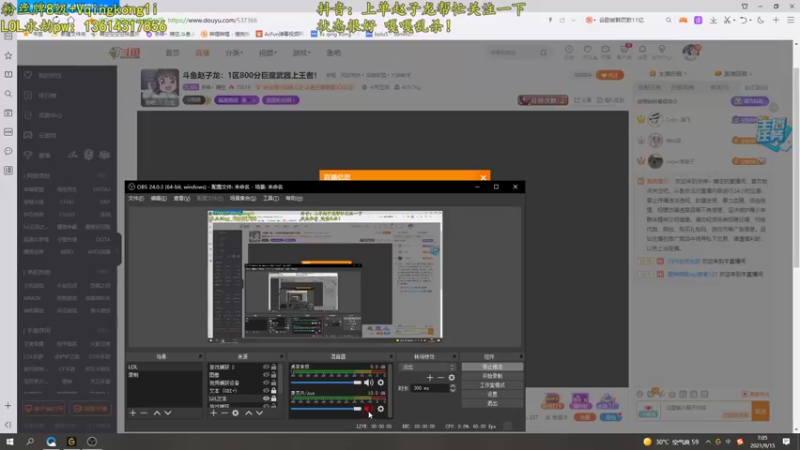
Task: Open Windows Start menu on taskbar
Action: [x=10, y=441]
